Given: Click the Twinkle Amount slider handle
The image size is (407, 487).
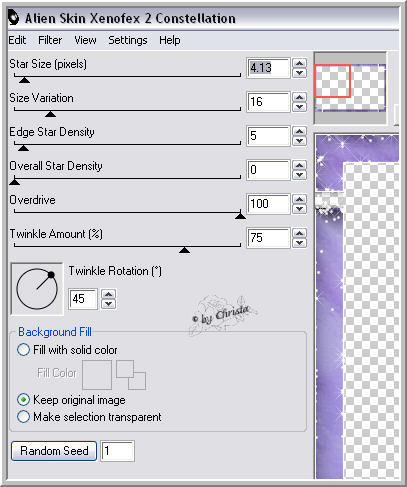Looking at the screenshot, I should pos(184,250).
